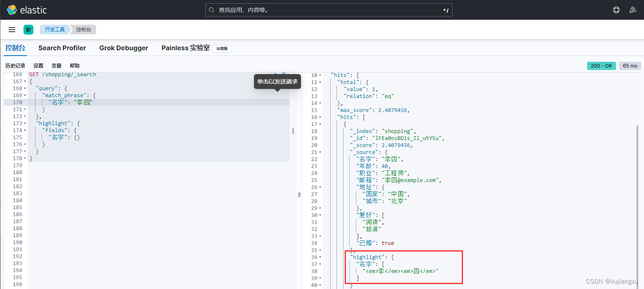Collapse response total block at line 11
The height and width of the screenshot is (289, 644).
320,82
